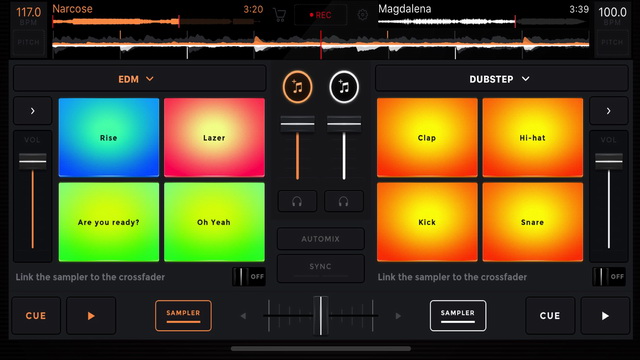Open left deck PITCH control
The image size is (640, 360).
28,42
